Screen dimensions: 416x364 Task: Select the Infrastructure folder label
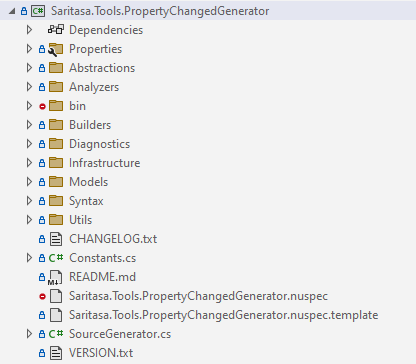[x=105, y=163]
